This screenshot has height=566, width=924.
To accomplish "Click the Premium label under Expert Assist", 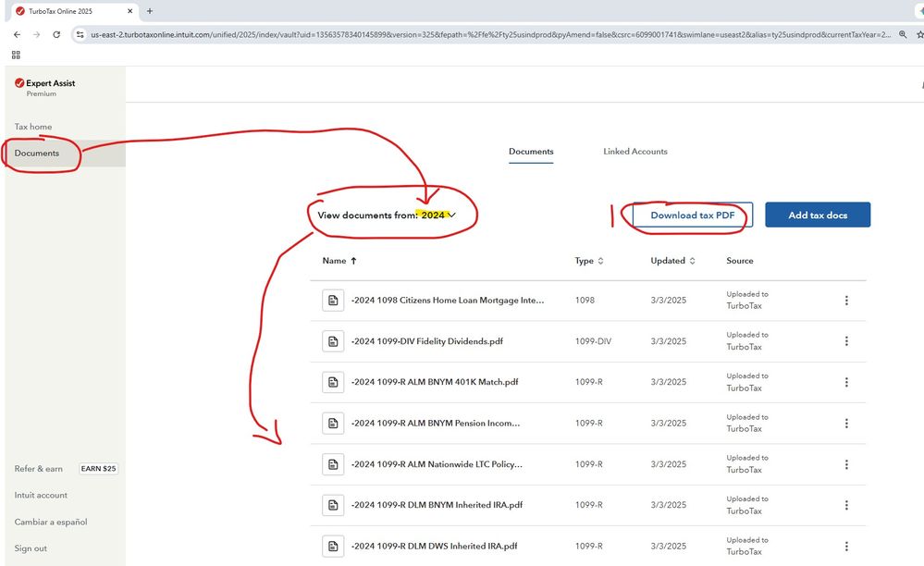I will [42, 93].
